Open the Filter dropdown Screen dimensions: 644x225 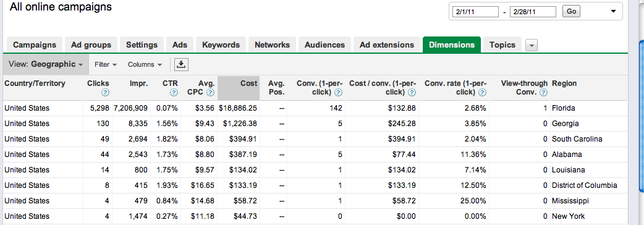coord(106,64)
